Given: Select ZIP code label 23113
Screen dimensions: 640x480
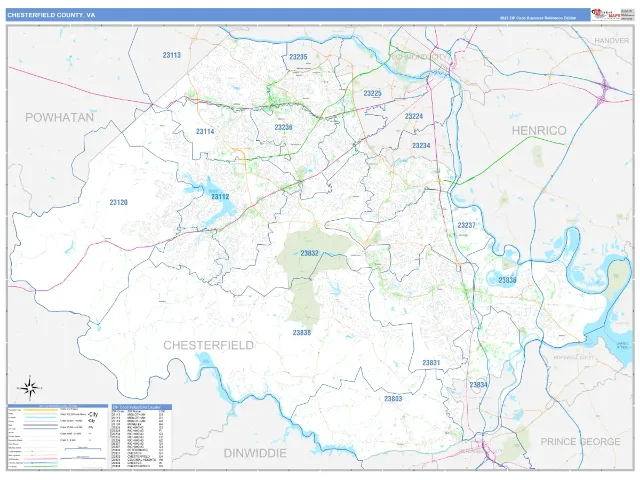Looking at the screenshot, I should tap(171, 55).
